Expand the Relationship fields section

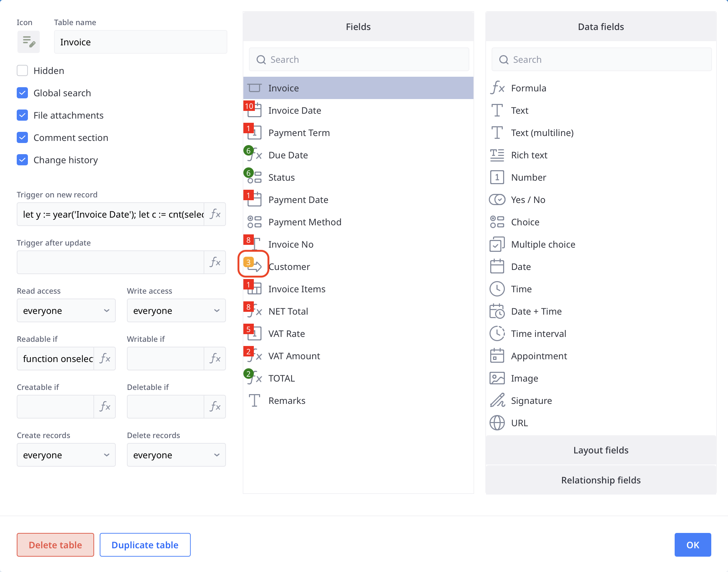(x=601, y=480)
